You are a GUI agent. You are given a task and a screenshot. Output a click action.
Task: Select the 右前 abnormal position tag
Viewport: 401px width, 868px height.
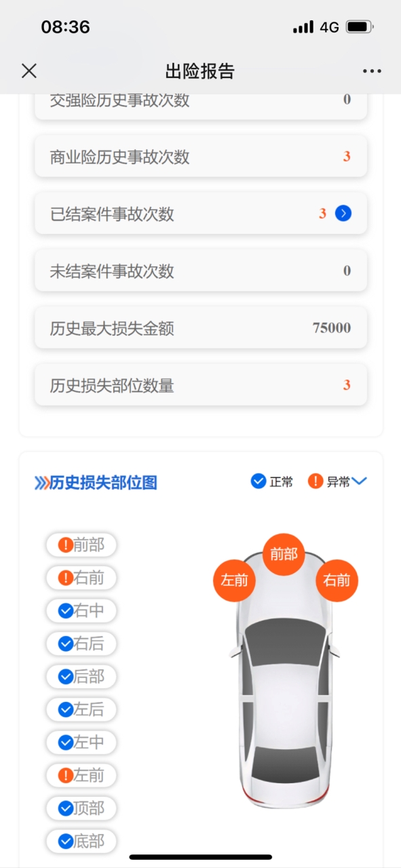81,578
